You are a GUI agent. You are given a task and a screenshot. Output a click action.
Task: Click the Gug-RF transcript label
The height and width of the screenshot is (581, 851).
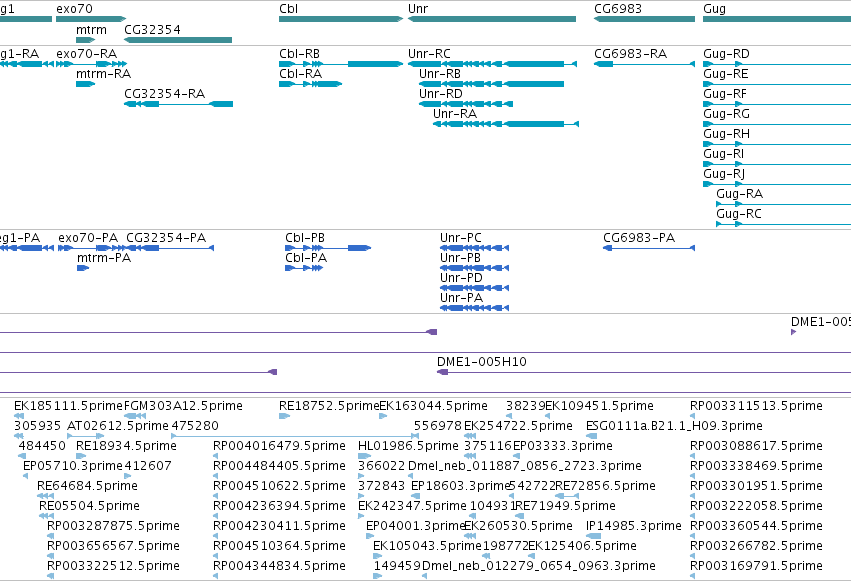tap(725, 94)
